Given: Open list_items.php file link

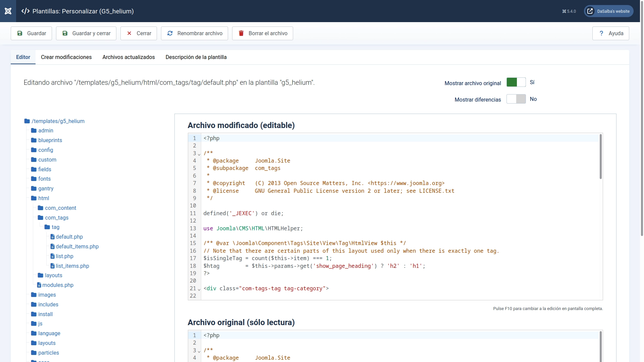Looking at the screenshot, I should (72, 266).
